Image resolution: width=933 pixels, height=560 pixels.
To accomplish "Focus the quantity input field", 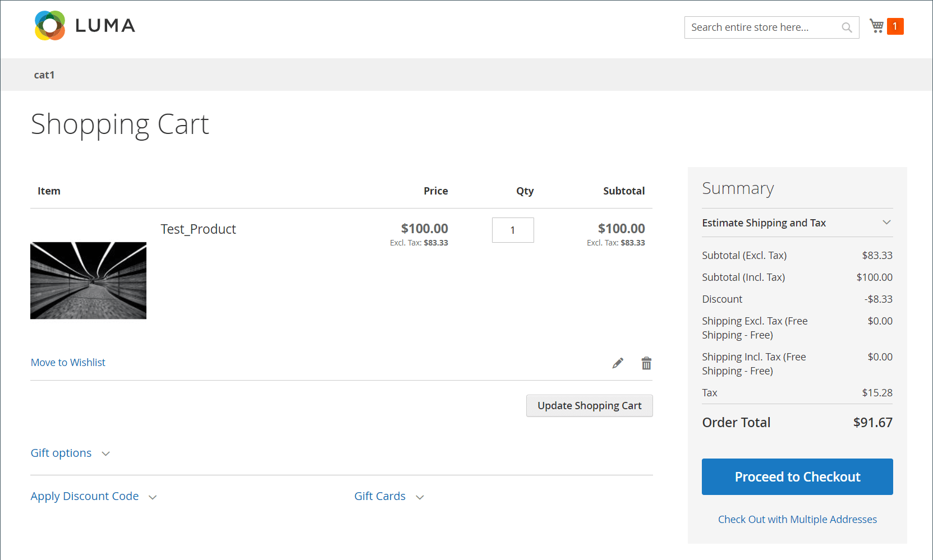I will tap(512, 230).
